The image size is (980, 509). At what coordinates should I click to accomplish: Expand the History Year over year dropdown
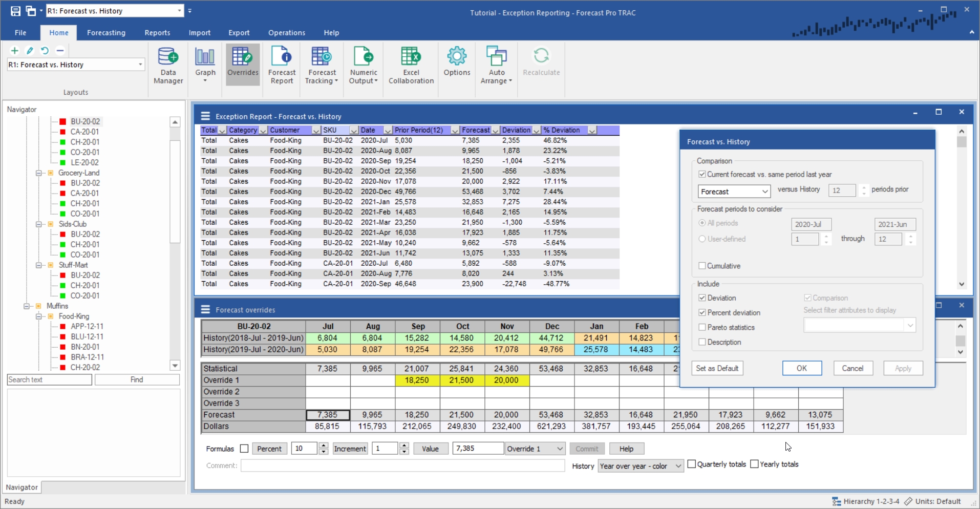(641, 466)
